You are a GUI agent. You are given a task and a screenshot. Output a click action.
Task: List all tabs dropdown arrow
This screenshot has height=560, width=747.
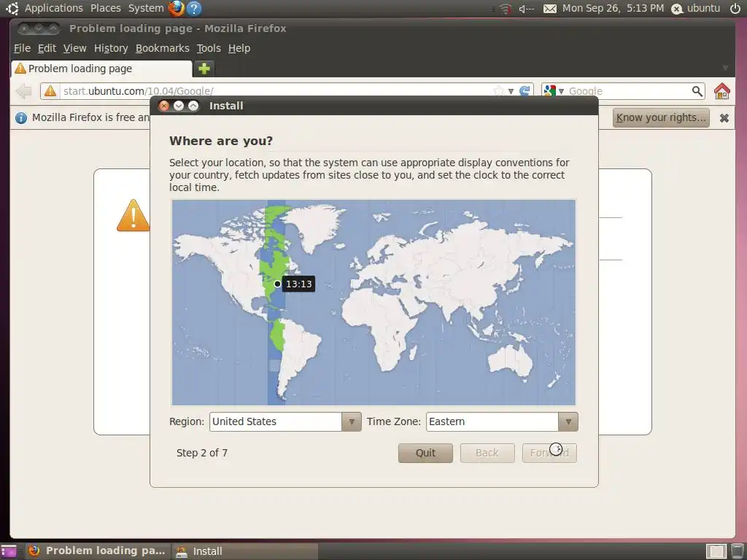[x=725, y=68]
